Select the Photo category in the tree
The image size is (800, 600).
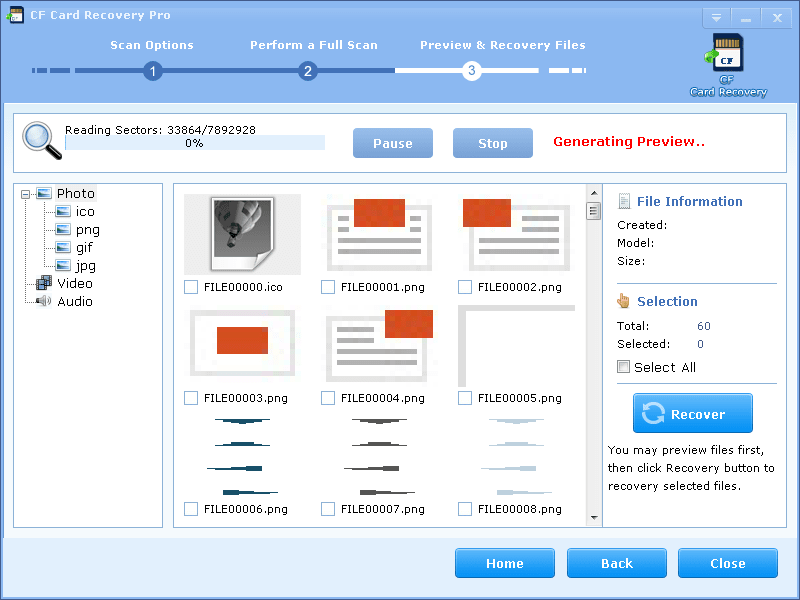pos(76,193)
